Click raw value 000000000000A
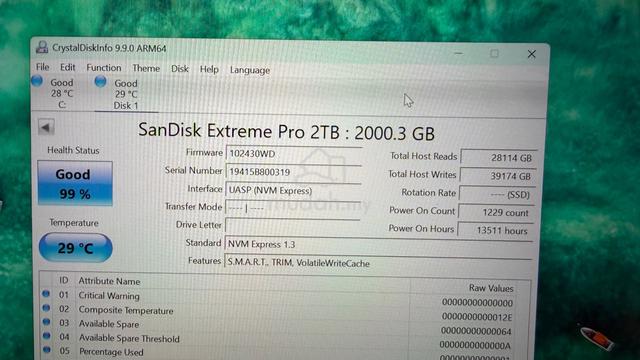 point(475,345)
